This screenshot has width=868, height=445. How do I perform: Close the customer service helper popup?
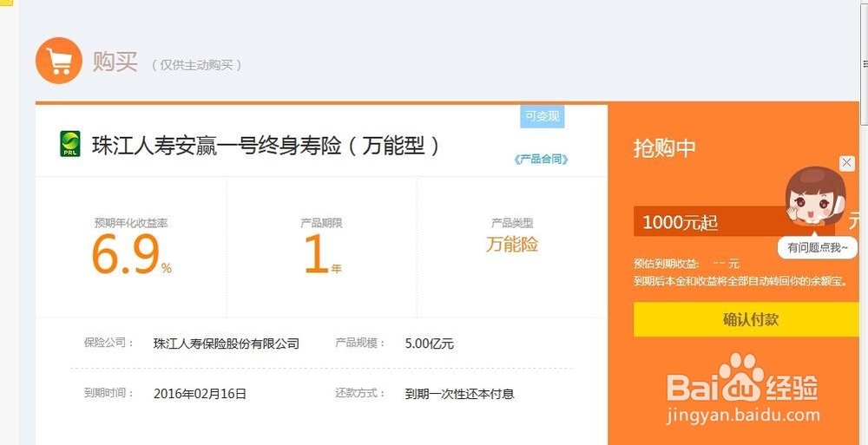(846, 163)
